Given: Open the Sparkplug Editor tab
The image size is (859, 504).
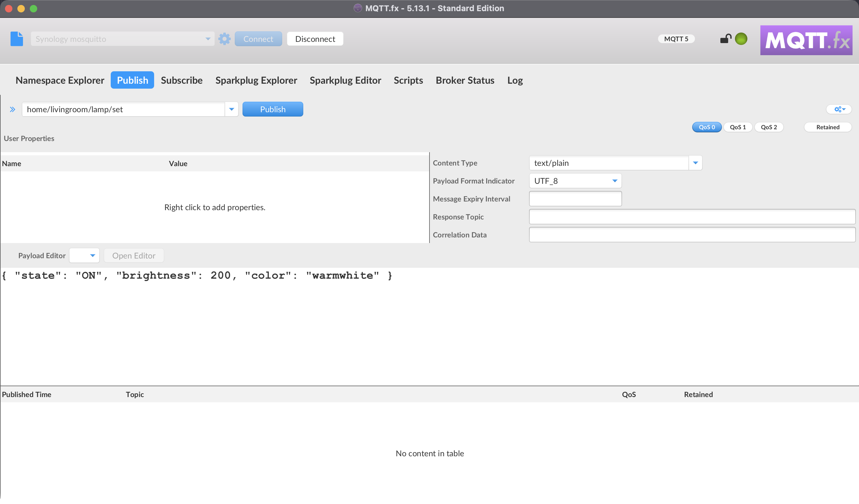Looking at the screenshot, I should (x=345, y=80).
